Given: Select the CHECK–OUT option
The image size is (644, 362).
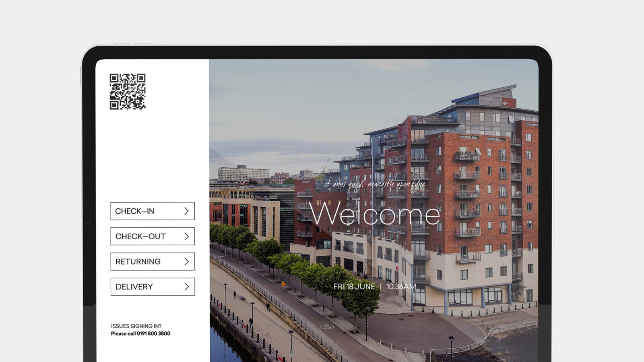Looking at the screenshot, I should [153, 237].
